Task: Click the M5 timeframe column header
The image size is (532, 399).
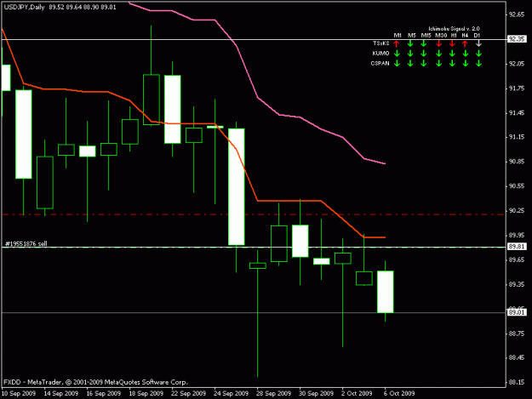Action: pos(411,35)
